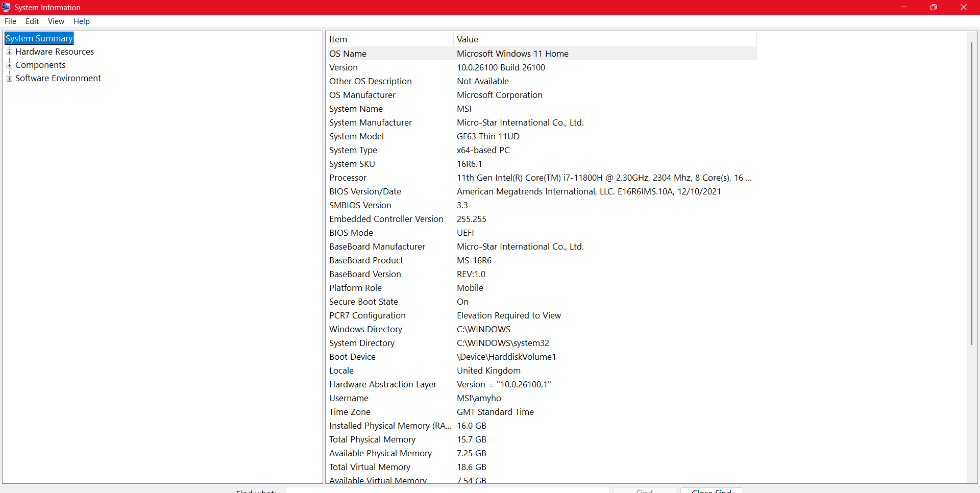Click the value MS-16R6
This screenshot has height=493, width=980.
pos(474,260)
